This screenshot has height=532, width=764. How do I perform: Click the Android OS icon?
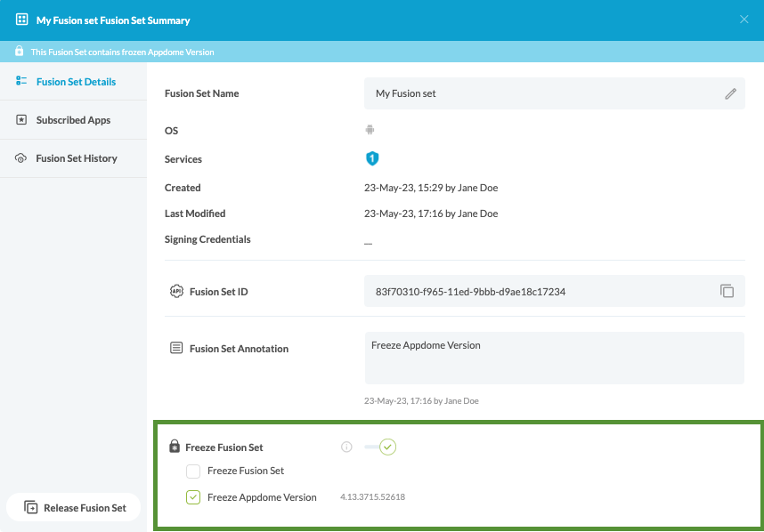click(x=370, y=130)
